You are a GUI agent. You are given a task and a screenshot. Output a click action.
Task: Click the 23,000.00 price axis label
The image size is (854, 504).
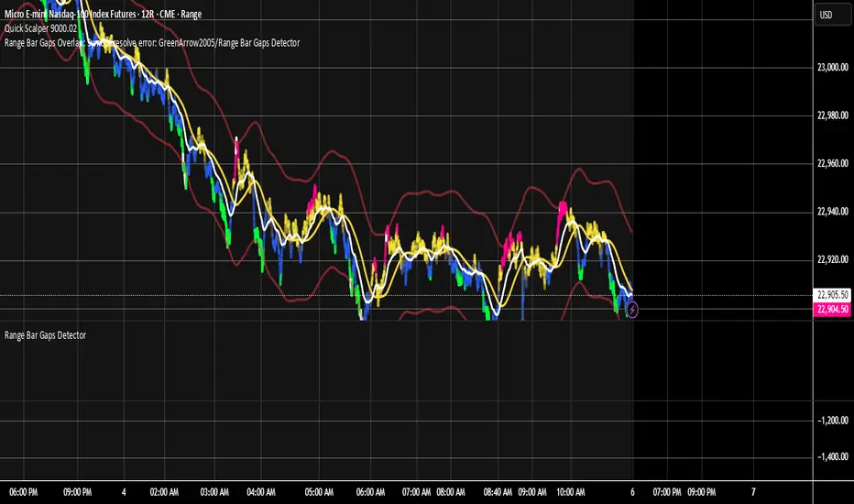(x=833, y=67)
